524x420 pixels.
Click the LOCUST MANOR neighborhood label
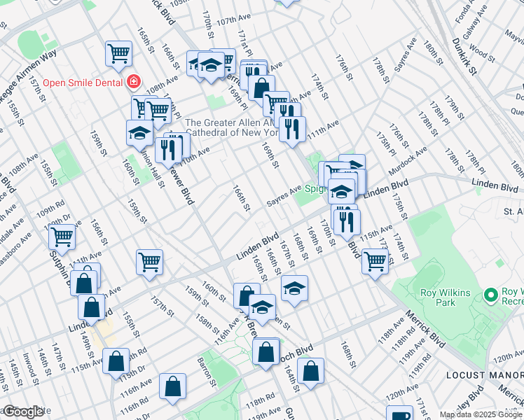(x=485, y=375)
